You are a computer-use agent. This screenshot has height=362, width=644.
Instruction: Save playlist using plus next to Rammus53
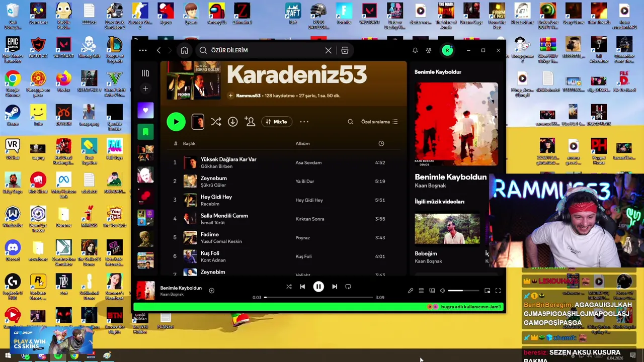[x=230, y=96]
